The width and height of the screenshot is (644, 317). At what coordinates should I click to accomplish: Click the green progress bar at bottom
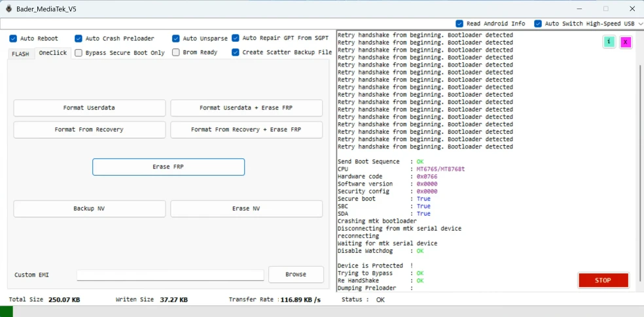point(7,311)
